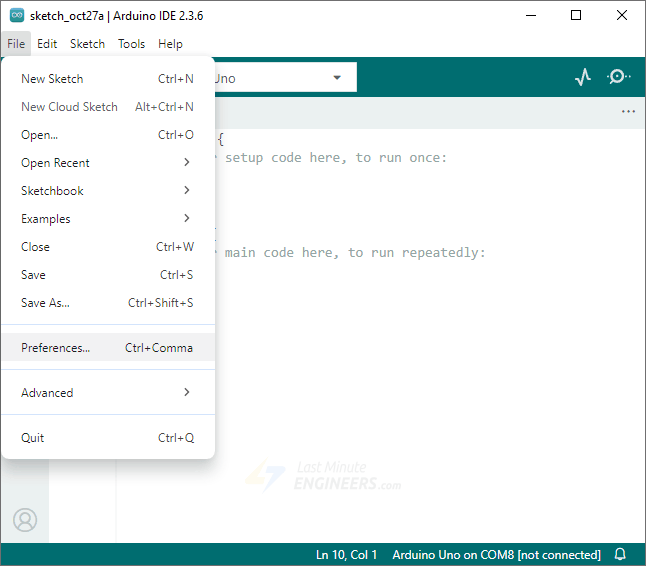Click Arduino Uno on COM8 status text
Image resolution: width=646 pixels, height=566 pixels.
[x=496, y=555]
